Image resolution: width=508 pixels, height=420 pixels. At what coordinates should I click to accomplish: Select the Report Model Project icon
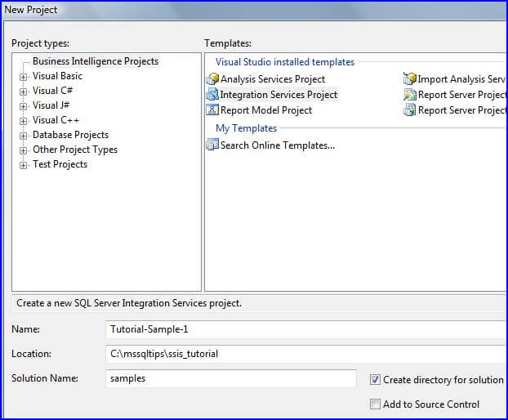[x=212, y=109]
